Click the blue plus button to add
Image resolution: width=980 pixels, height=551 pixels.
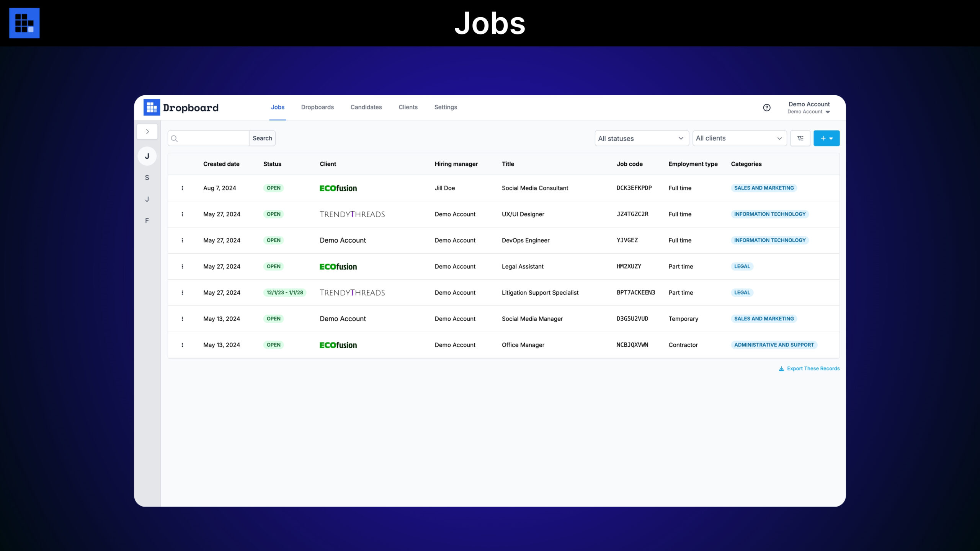pyautogui.click(x=823, y=138)
